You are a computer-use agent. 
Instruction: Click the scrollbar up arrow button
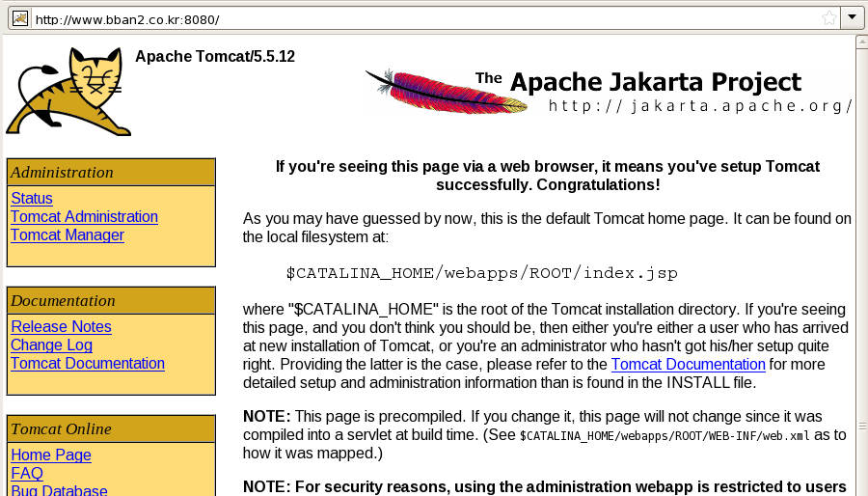(x=862, y=41)
